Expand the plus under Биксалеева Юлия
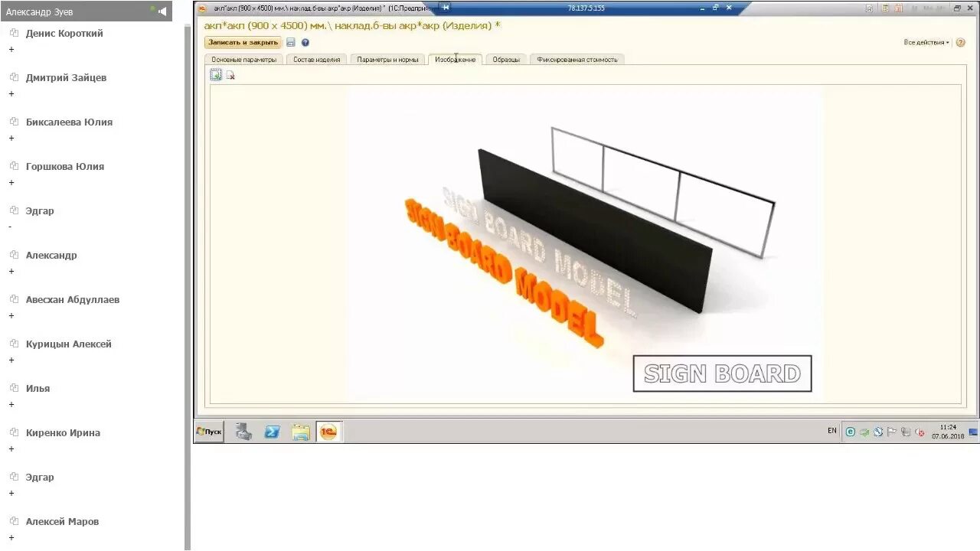Viewport: 980px width, 551px height. pyautogui.click(x=11, y=139)
